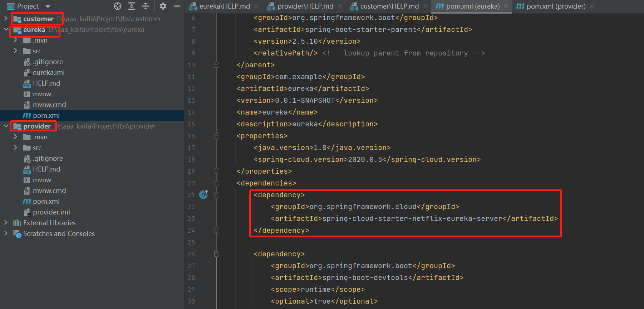Click the gutter dependency icon on line 21
This screenshot has height=309, width=644.
pos(203,194)
